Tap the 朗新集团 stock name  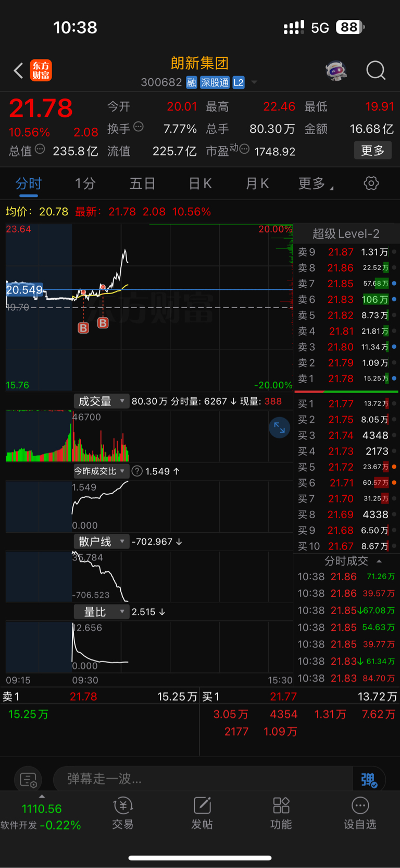(200, 63)
